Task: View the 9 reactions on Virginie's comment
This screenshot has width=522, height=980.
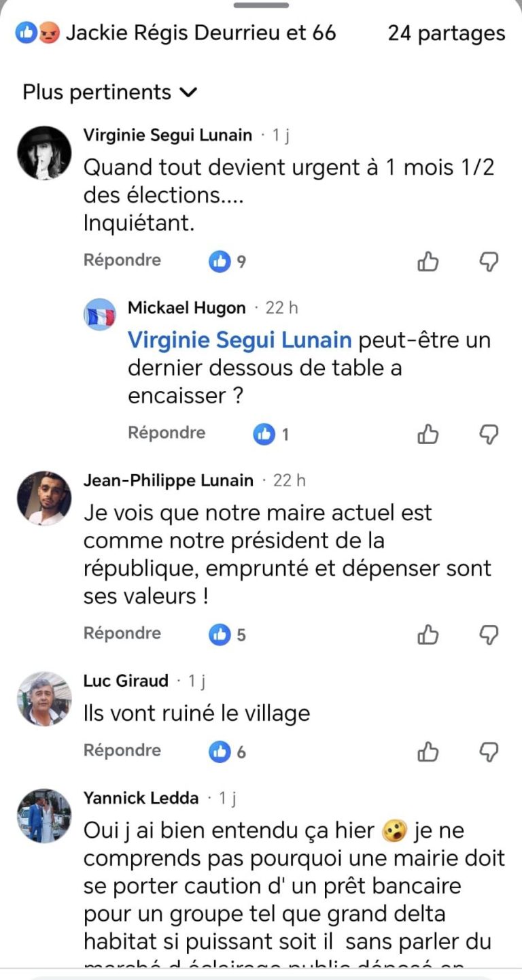Action: (x=228, y=261)
